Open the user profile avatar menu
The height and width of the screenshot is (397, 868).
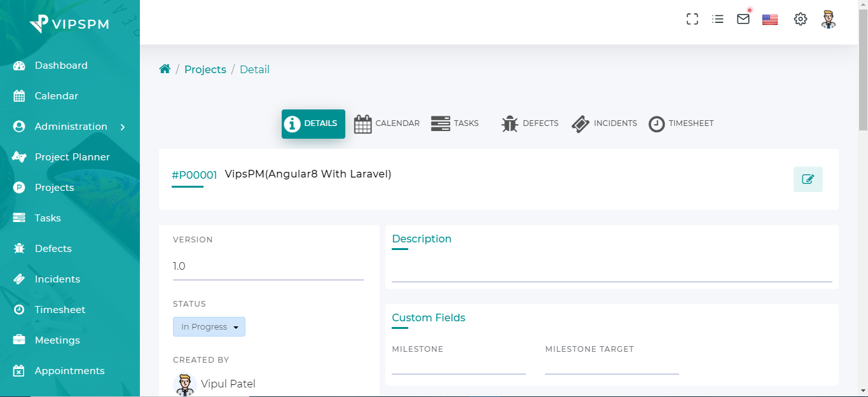(x=828, y=19)
